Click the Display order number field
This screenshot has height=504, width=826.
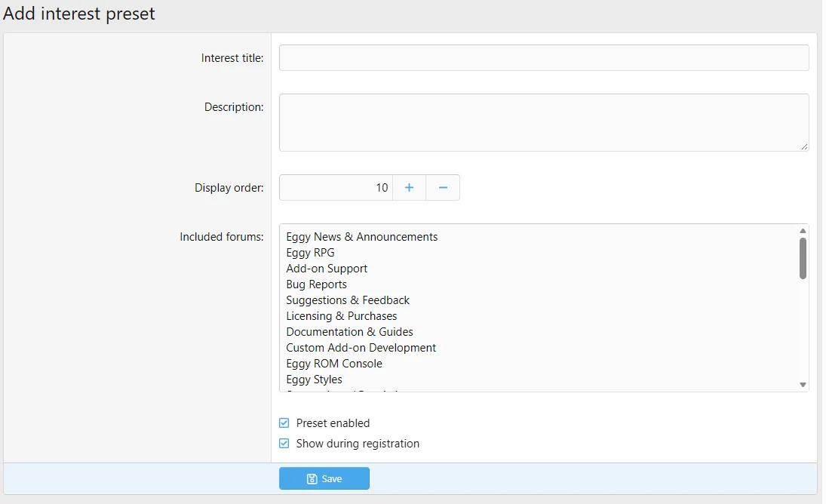coord(336,187)
